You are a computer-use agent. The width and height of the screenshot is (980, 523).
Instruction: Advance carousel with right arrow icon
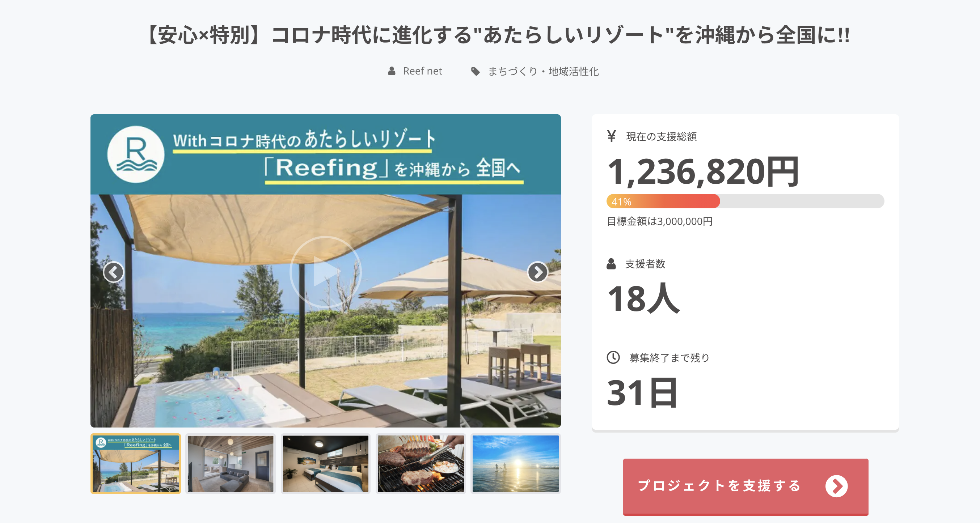pyautogui.click(x=537, y=272)
